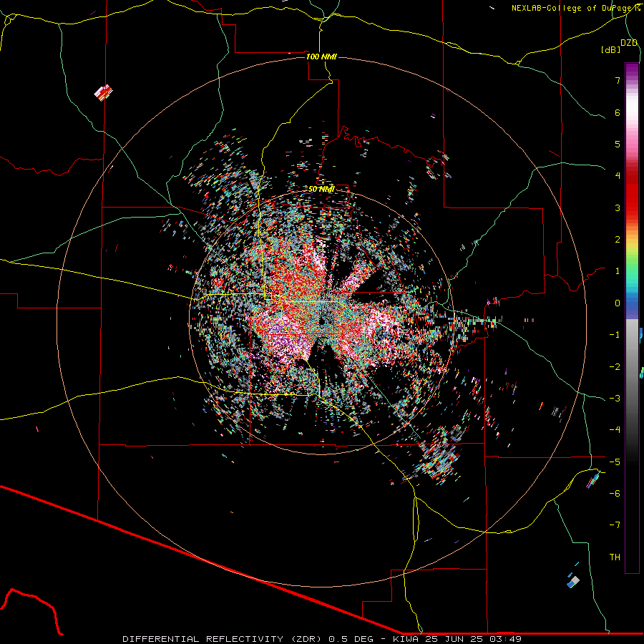Screen dimensions: 644x644
Task: Click the 2 value on the color scale
Action: point(618,240)
